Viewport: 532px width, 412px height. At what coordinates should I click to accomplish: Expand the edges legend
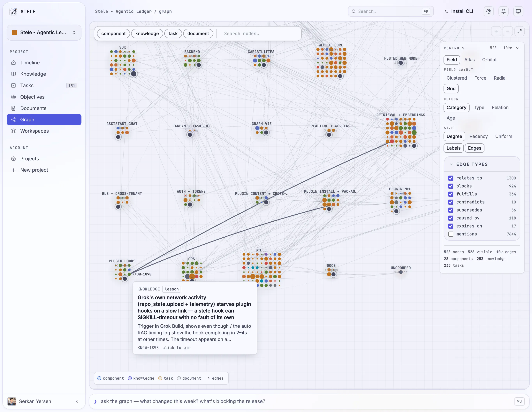coord(215,378)
